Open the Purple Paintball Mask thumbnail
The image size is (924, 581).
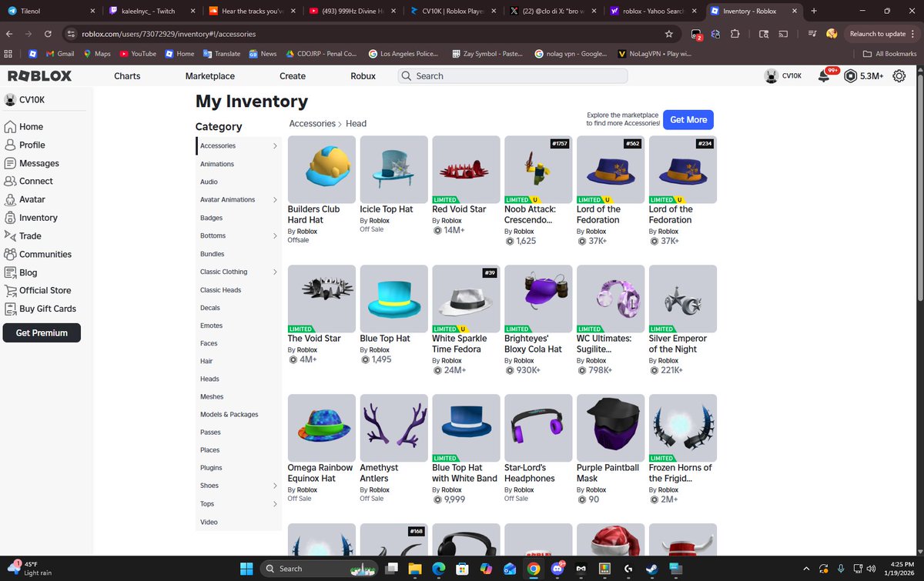point(611,429)
